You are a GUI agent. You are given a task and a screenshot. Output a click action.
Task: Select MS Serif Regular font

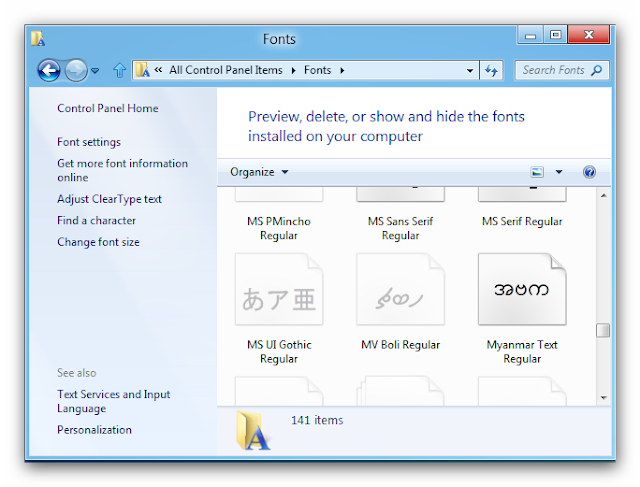tap(522, 208)
